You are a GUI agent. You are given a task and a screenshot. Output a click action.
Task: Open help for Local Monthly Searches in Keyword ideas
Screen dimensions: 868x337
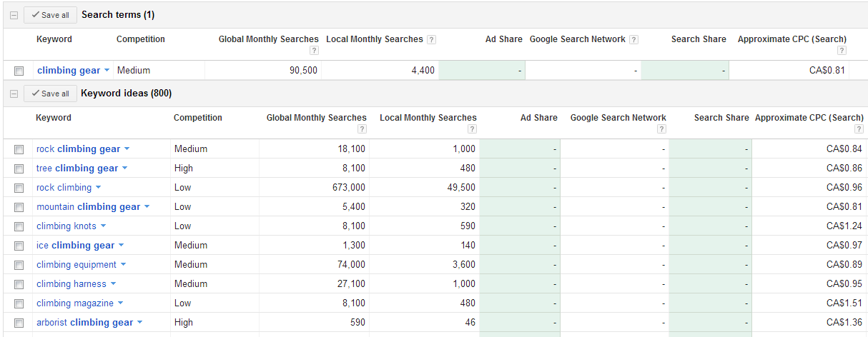pos(472,129)
